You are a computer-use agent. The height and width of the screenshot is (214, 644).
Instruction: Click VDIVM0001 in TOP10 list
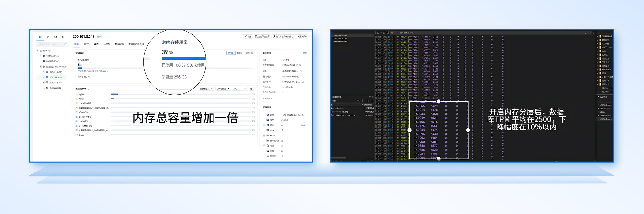pyautogui.click(x=84, y=113)
